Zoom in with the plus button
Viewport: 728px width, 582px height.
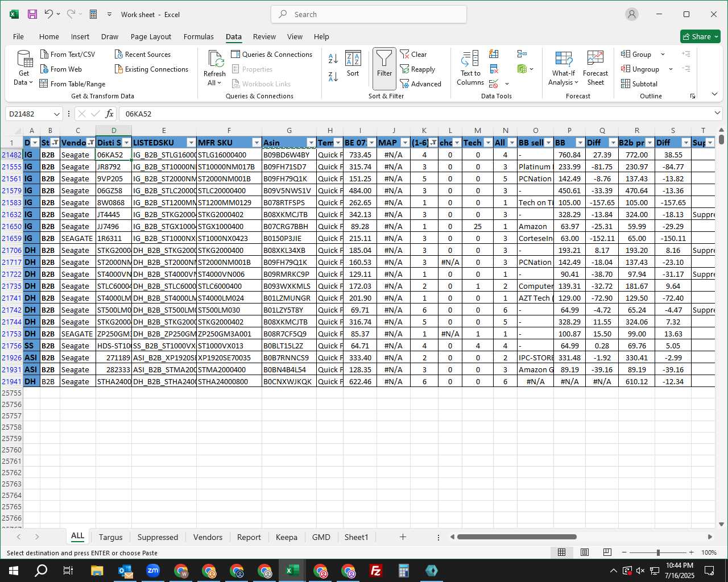(691, 552)
